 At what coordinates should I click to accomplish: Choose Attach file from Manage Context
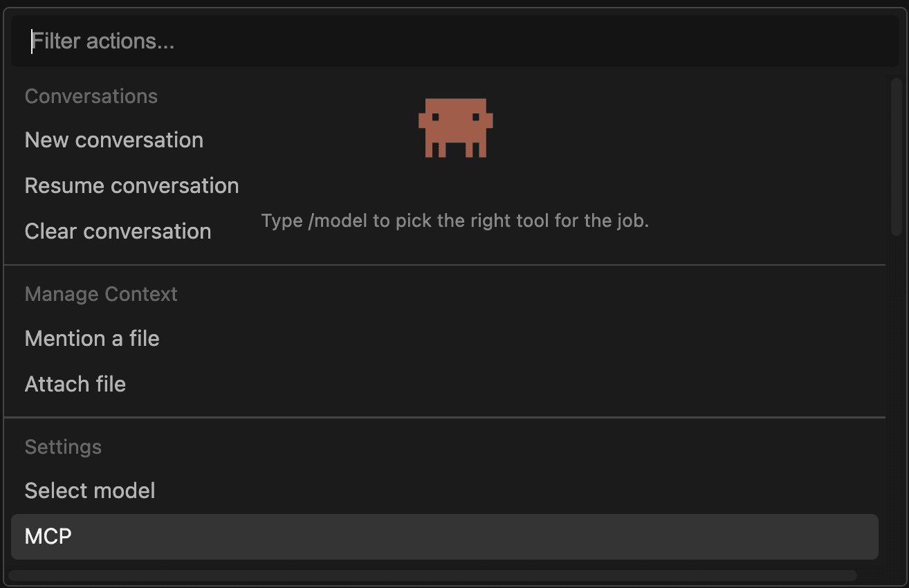pos(75,384)
